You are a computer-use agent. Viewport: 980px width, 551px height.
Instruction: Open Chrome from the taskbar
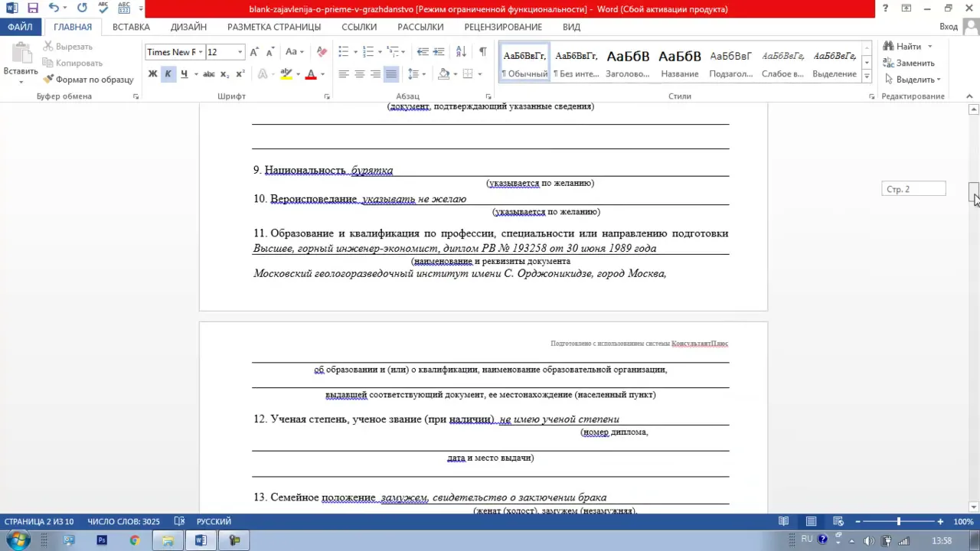135,540
